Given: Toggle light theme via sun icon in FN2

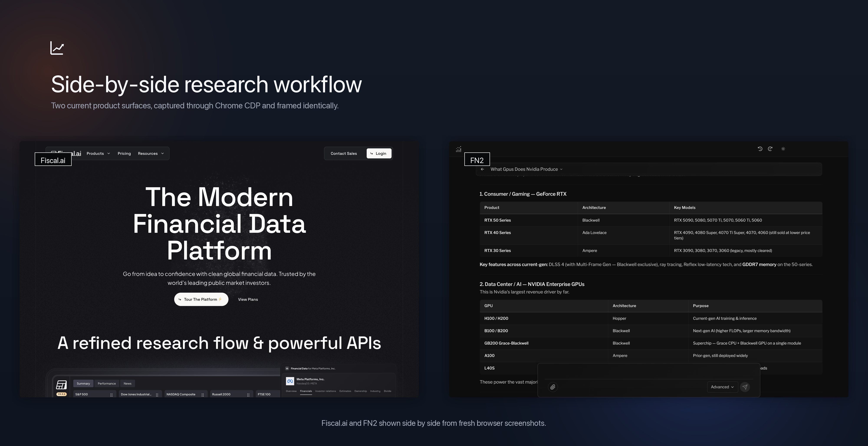Looking at the screenshot, I should point(783,149).
